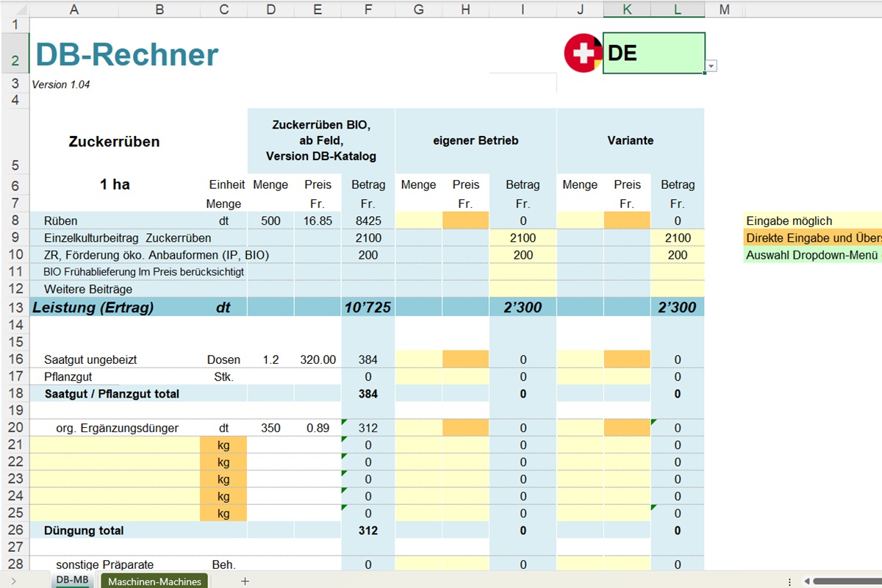This screenshot has width=882, height=588.
Task: Click the Swiss flag language icon
Action: click(583, 53)
